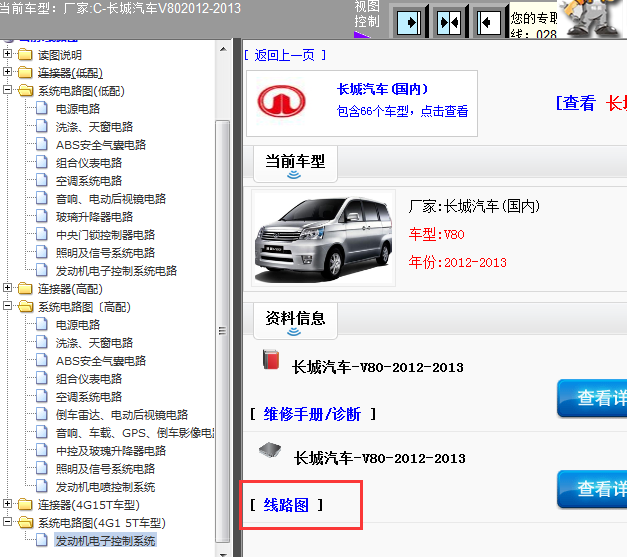Click 查看详 button beside 维修手册/诊断
The width and height of the screenshot is (627, 557).
[x=592, y=398]
